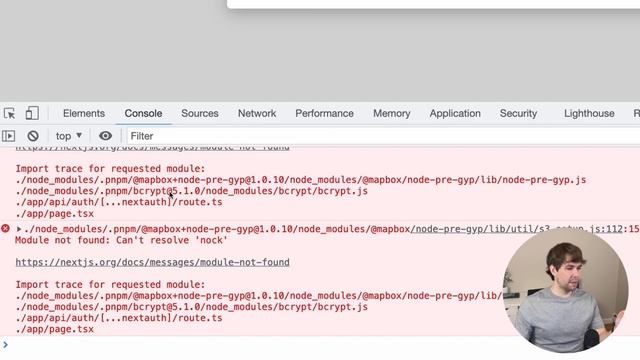Open the fully visible nextjs.org module-not-found link
Image resolution: width=640 pixels, height=360 pixels.
tap(152, 262)
